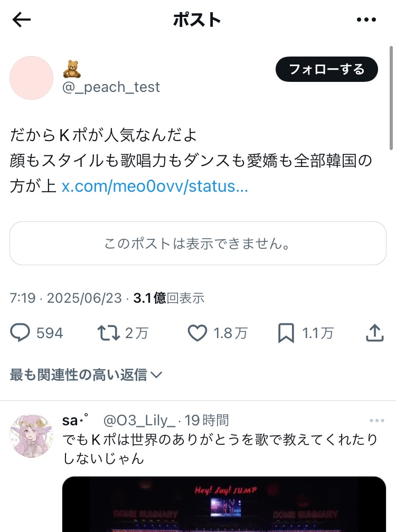Image resolution: width=396 pixels, height=532 pixels.
Task: Tap the back arrow icon
Action: coord(22,20)
